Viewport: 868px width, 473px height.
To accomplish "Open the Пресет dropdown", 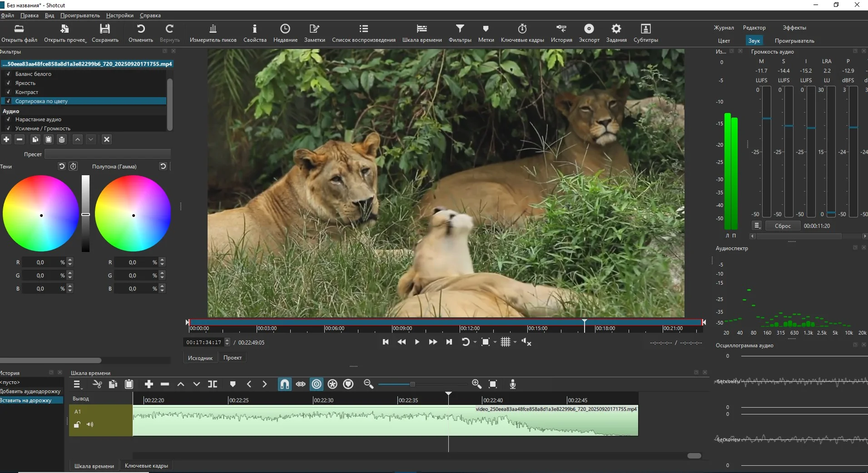I will [x=107, y=154].
